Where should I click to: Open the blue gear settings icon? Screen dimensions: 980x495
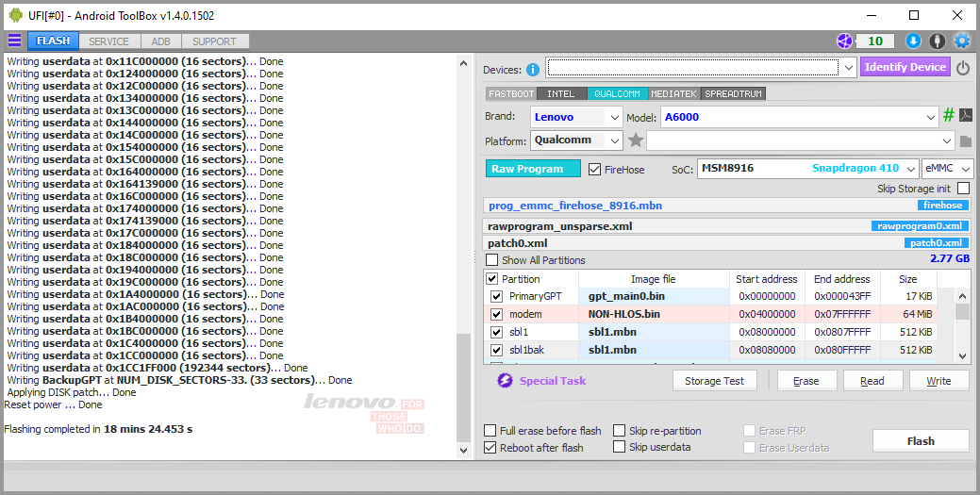[x=962, y=41]
